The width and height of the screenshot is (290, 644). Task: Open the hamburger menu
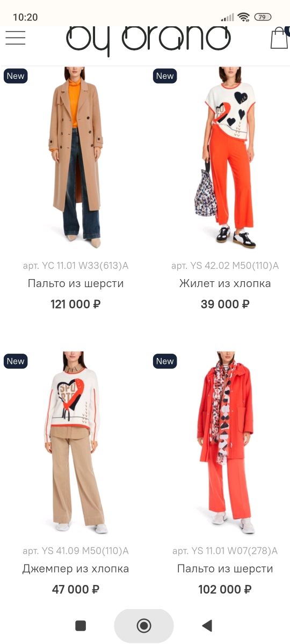coord(16,38)
